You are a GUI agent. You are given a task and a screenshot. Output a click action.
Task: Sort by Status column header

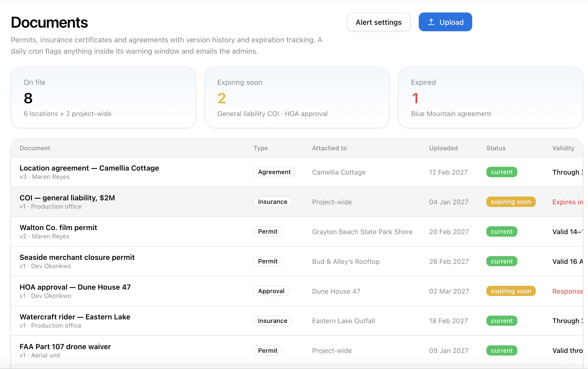496,148
